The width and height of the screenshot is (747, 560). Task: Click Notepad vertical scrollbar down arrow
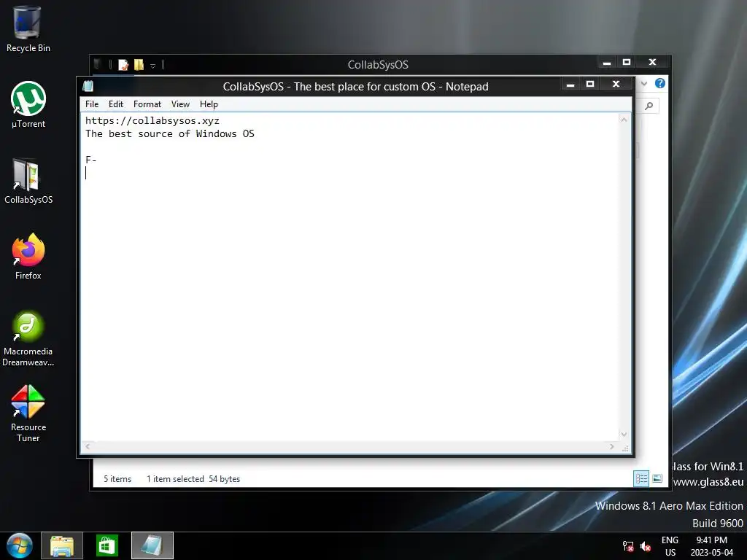(x=624, y=435)
